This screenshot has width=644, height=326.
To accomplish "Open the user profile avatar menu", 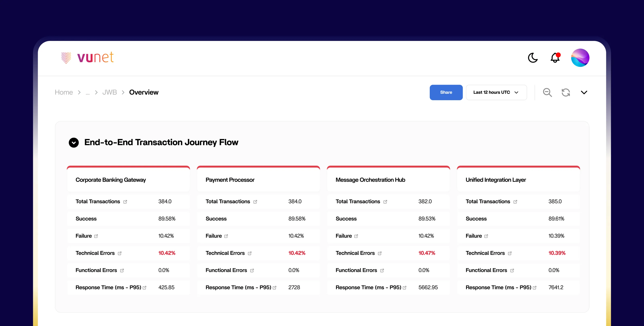I will point(580,58).
